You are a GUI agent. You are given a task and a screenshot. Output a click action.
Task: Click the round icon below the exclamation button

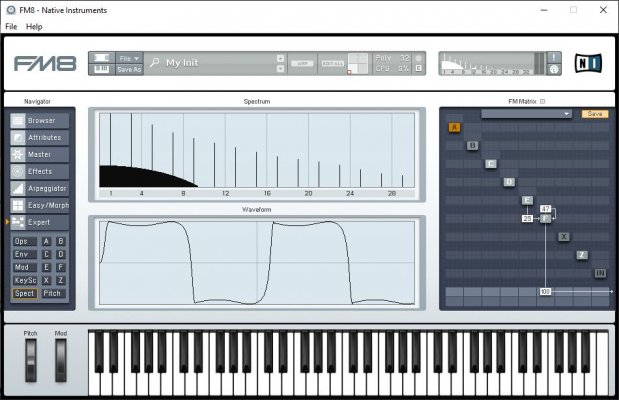click(554, 69)
